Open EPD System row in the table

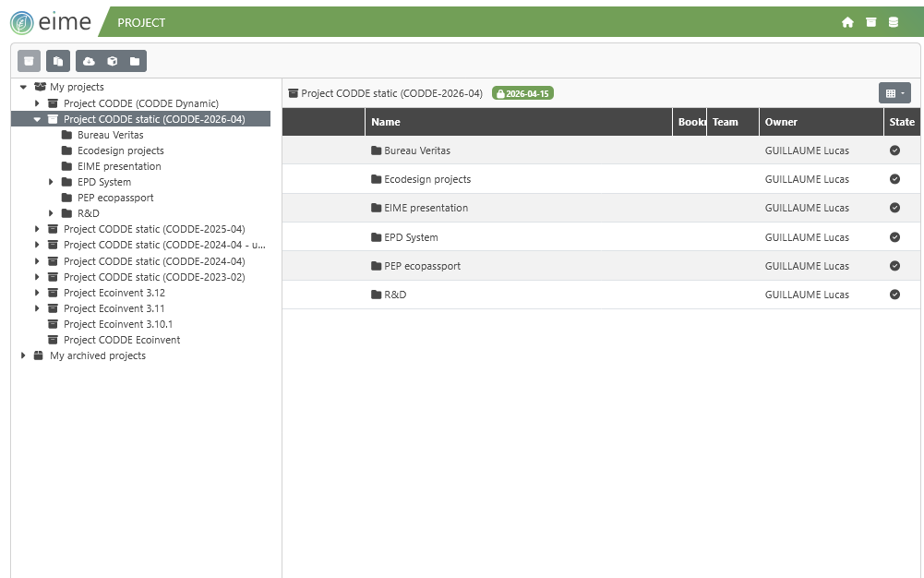[601, 237]
